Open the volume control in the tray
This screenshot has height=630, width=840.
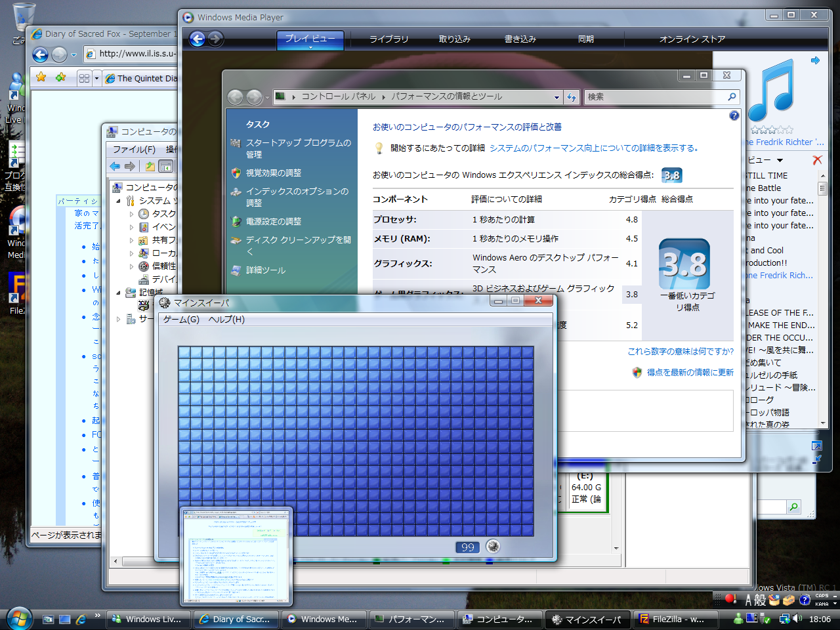point(797,618)
